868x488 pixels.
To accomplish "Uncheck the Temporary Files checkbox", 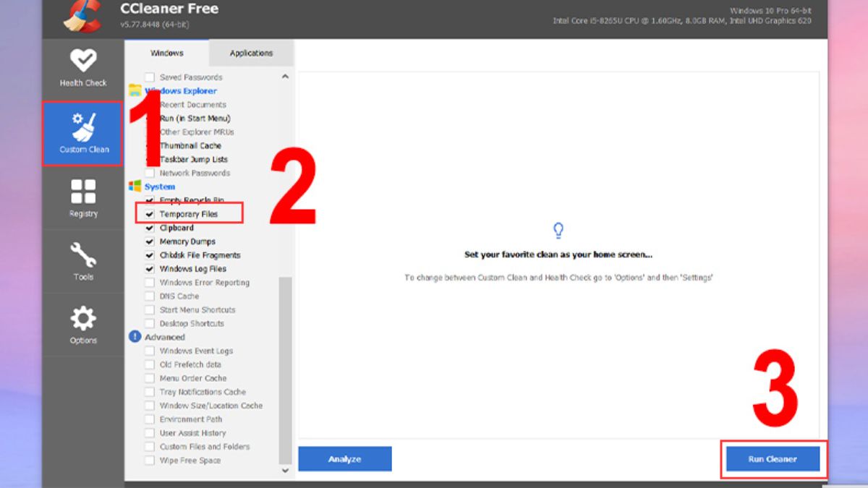I will click(150, 214).
